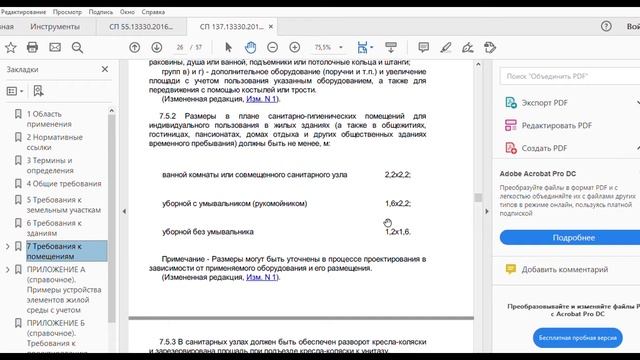Choose the selection arrow tool
This screenshot has width=640, height=360.
click(229, 48)
